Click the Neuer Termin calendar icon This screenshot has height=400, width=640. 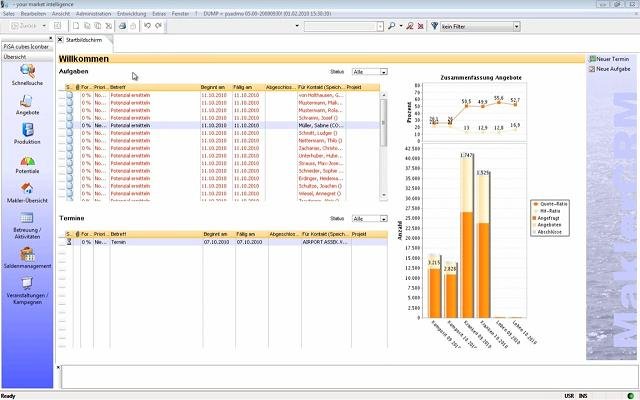click(x=592, y=59)
